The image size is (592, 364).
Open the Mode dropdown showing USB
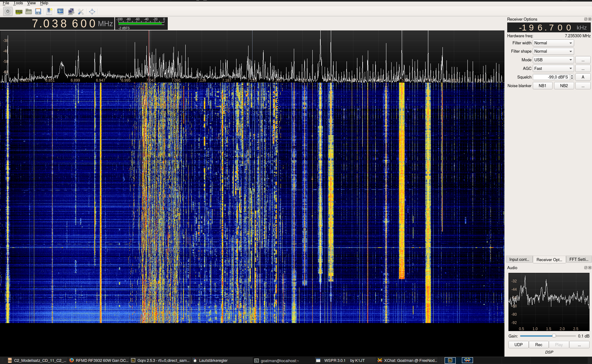[x=553, y=60]
